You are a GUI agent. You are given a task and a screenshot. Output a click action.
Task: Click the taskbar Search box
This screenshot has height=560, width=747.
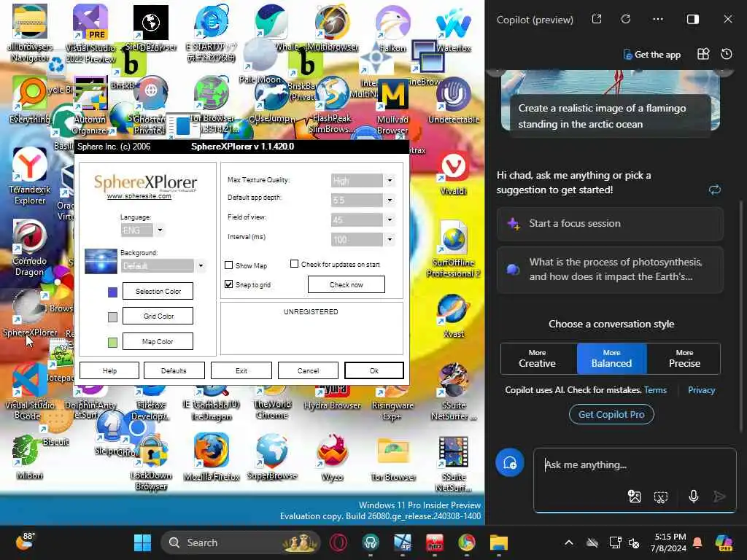241,542
